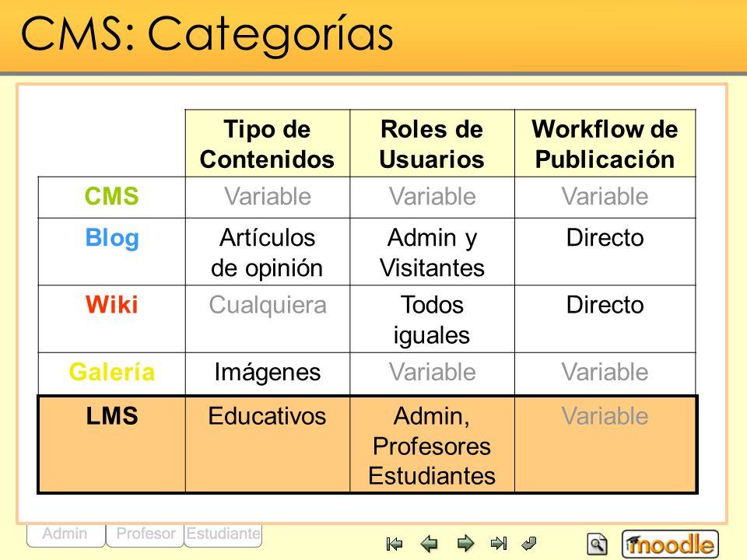Select the 'Artículos de opinión' cell
The height and width of the screenshot is (560, 747).
267,252
